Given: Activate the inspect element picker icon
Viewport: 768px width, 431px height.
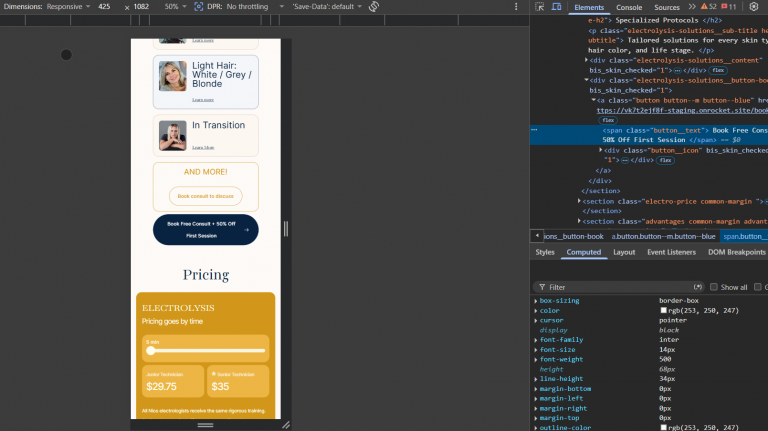Looking at the screenshot, I should [x=540, y=7].
